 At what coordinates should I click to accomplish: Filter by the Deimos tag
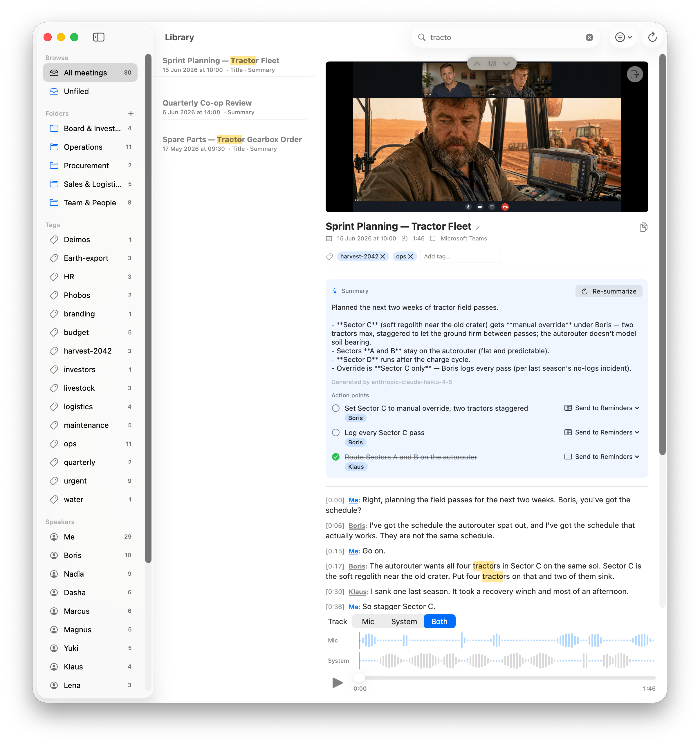click(90, 239)
